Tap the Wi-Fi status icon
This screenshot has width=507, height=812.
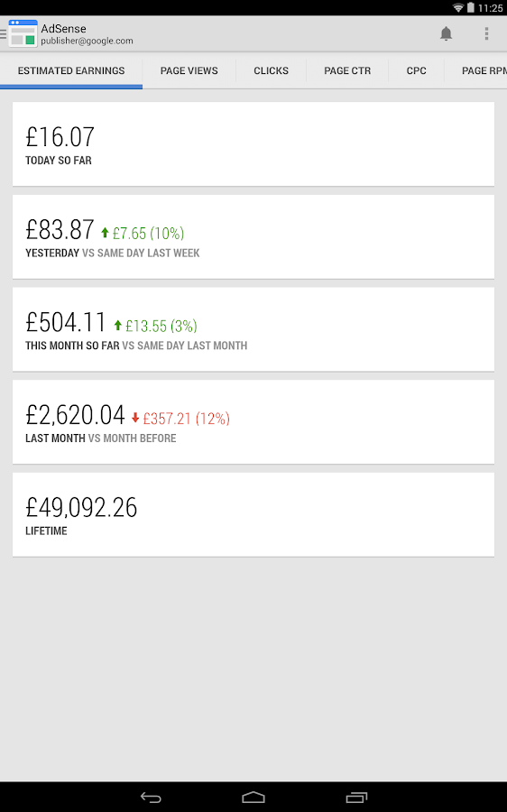[457, 8]
